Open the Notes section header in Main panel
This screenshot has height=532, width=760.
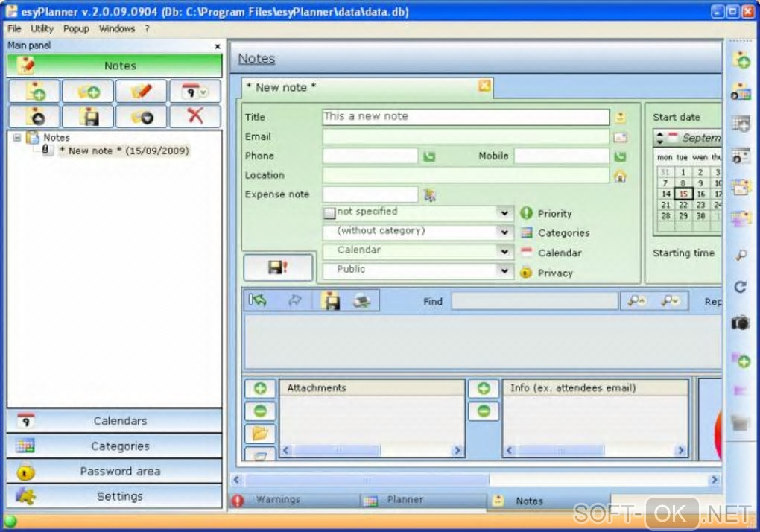pyautogui.click(x=115, y=66)
